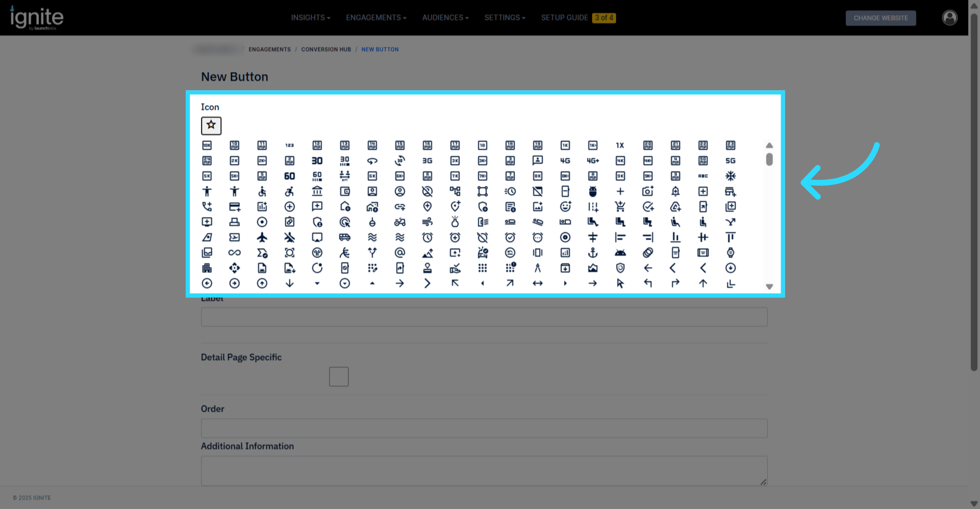The height and width of the screenshot is (509, 980).
Task: Select the add-to-shopping-cart icon
Action: point(620,207)
